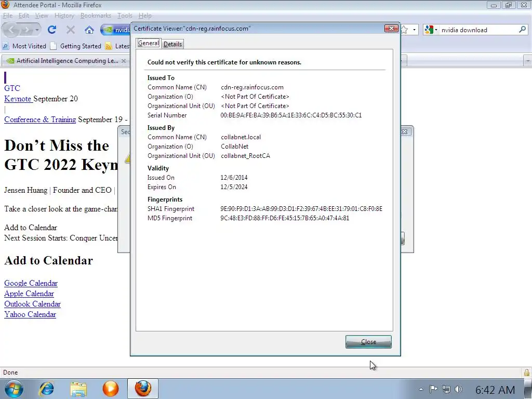Show hidden system tray icons
Viewport: 532px width, 399px height.
pos(421,389)
